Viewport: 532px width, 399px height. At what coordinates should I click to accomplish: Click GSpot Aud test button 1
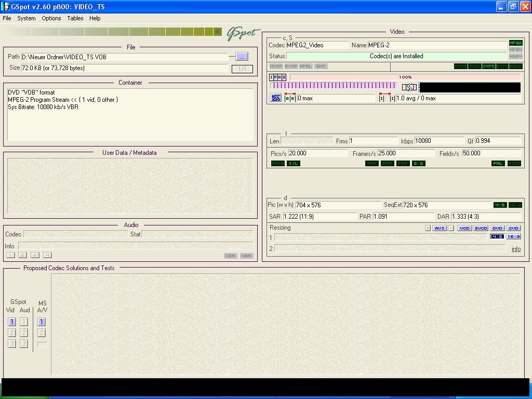[24, 322]
